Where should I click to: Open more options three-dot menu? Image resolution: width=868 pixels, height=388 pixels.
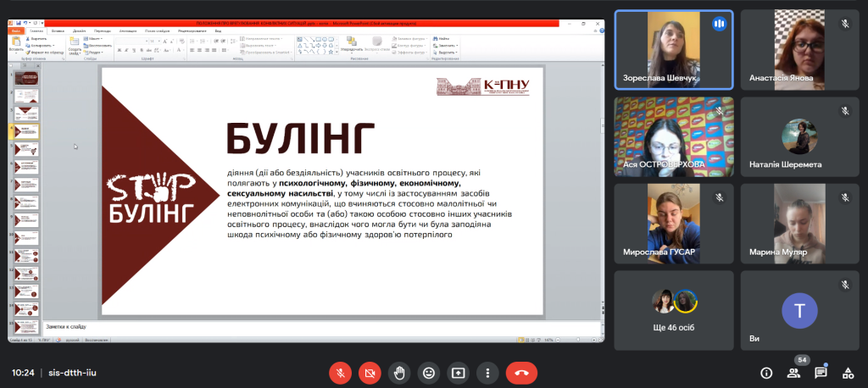487,372
